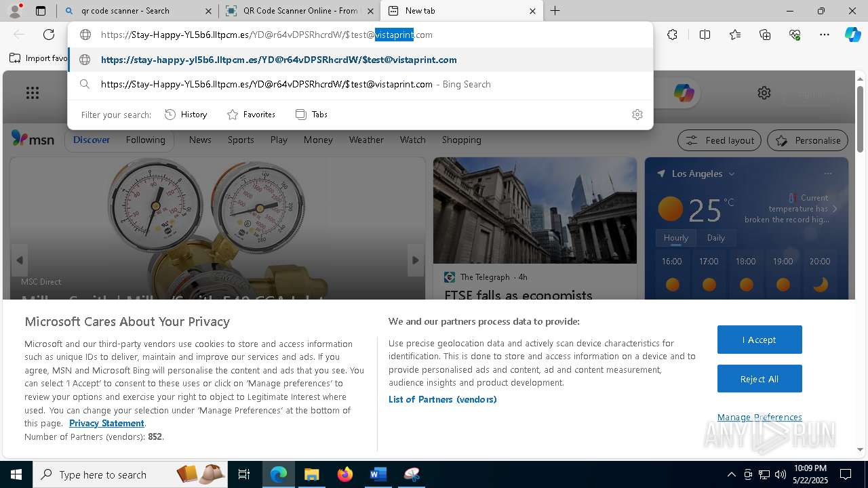Image resolution: width=868 pixels, height=488 pixels.
Task: Open the Watch section
Action: 413,140
